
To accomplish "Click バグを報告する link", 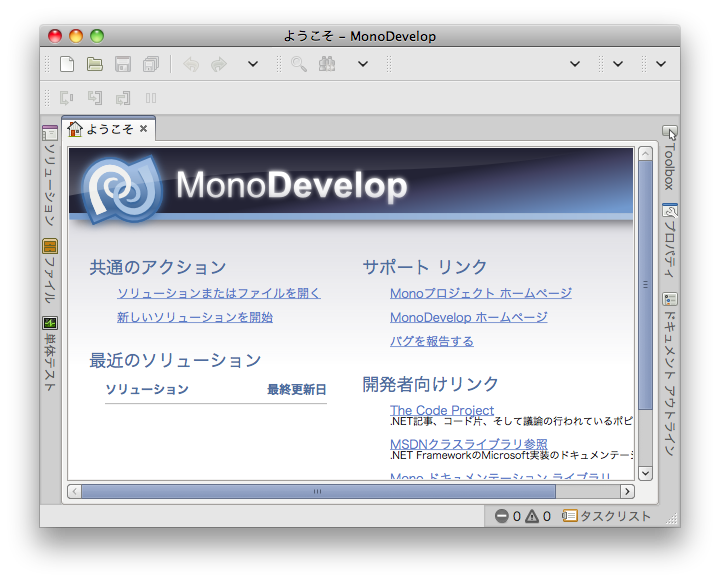I will pos(432,341).
